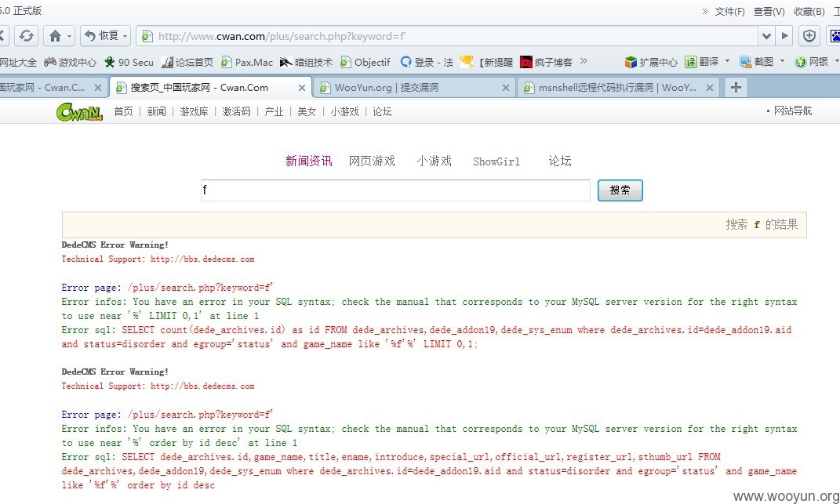Expand bookmarks bar overflow chevron

coord(584,61)
